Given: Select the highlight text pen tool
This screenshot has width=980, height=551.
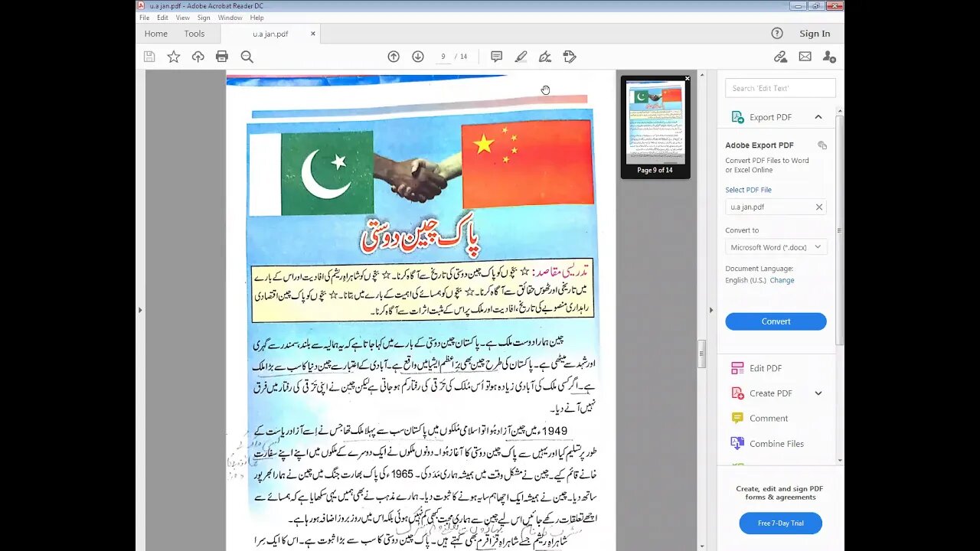Looking at the screenshot, I should pos(521,57).
